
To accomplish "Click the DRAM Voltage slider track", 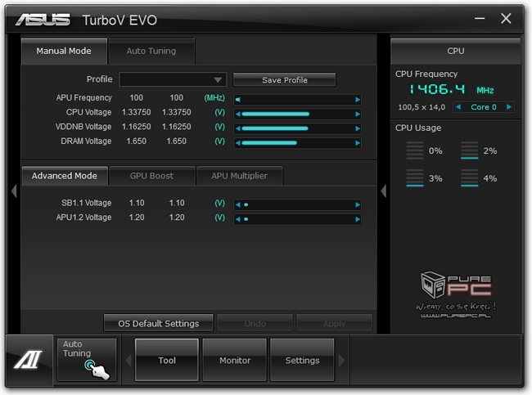I will pyautogui.click(x=298, y=143).
